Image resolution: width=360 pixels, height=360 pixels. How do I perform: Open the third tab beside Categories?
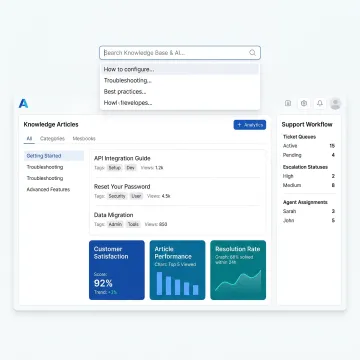click(x=84, y=139)
